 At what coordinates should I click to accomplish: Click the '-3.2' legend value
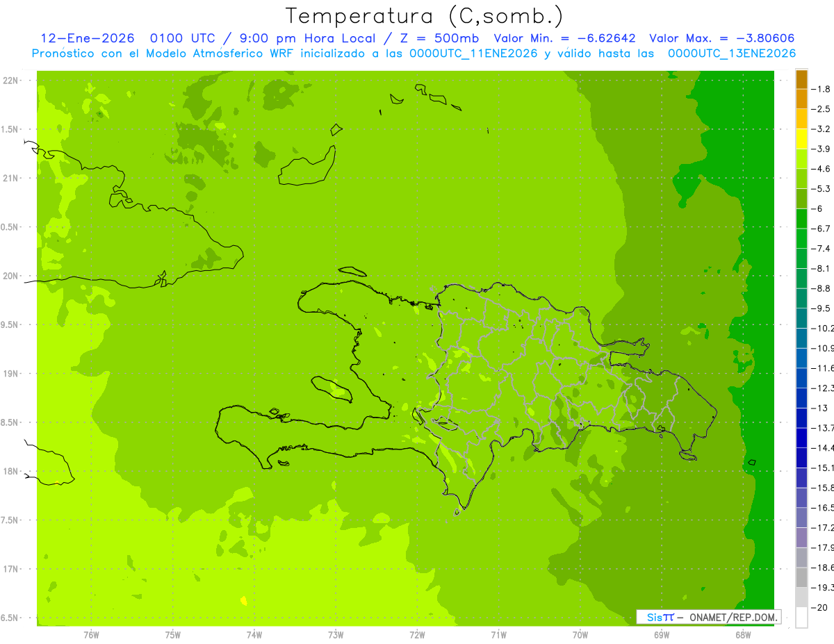821,129
